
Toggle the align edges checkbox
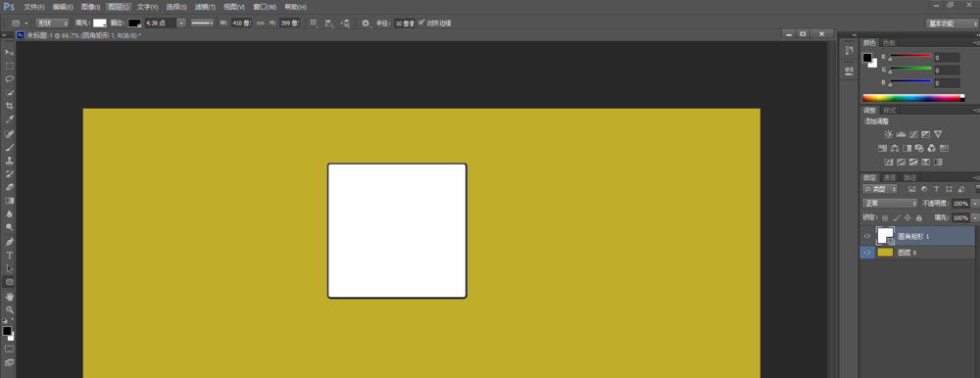pyautogui.click(x=421, y=23)
